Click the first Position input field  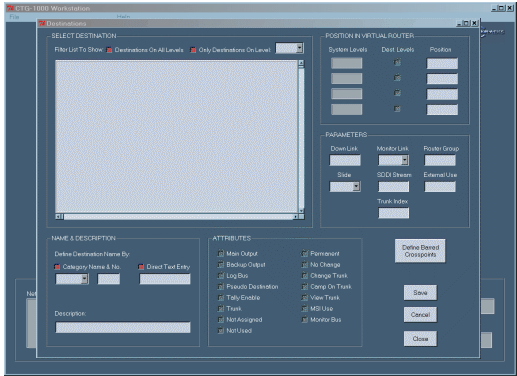pyautogui.click(x=442, y=63)
